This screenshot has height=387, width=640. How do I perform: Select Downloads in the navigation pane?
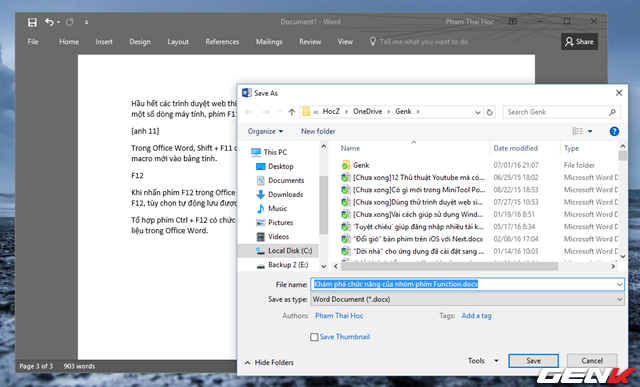point(280,194)
